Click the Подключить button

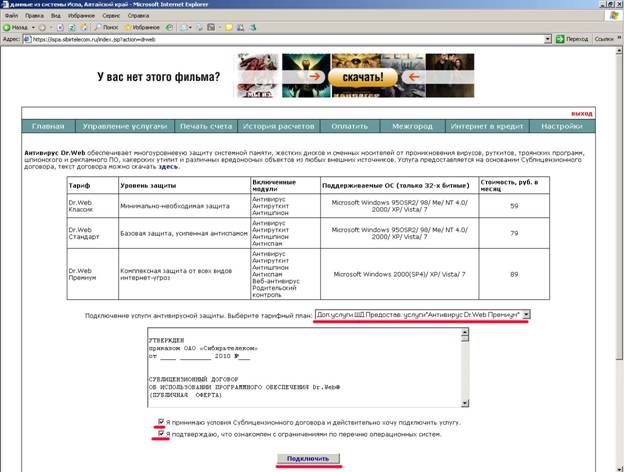[x=308, y=458]
